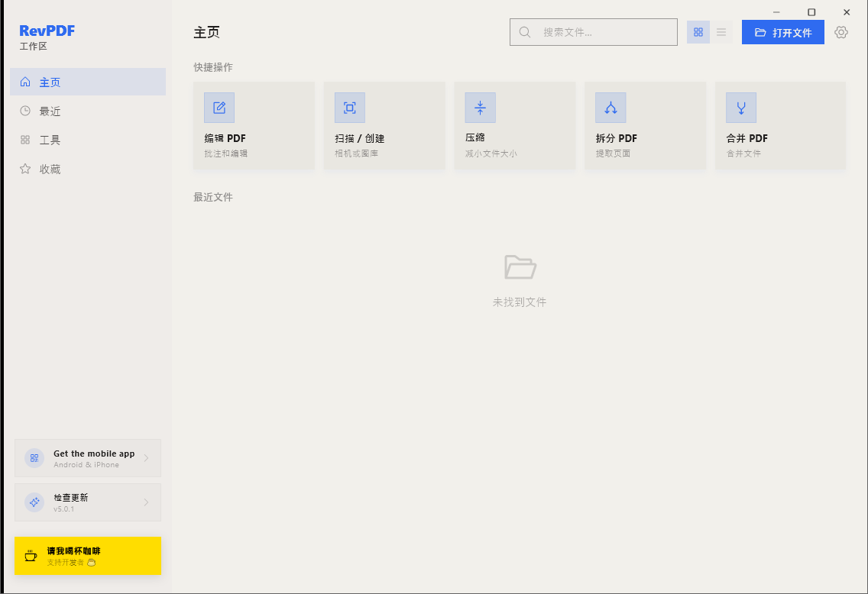868x594 pixels.
Task: Click the RevPDF logo text
Action: (47, 31)
